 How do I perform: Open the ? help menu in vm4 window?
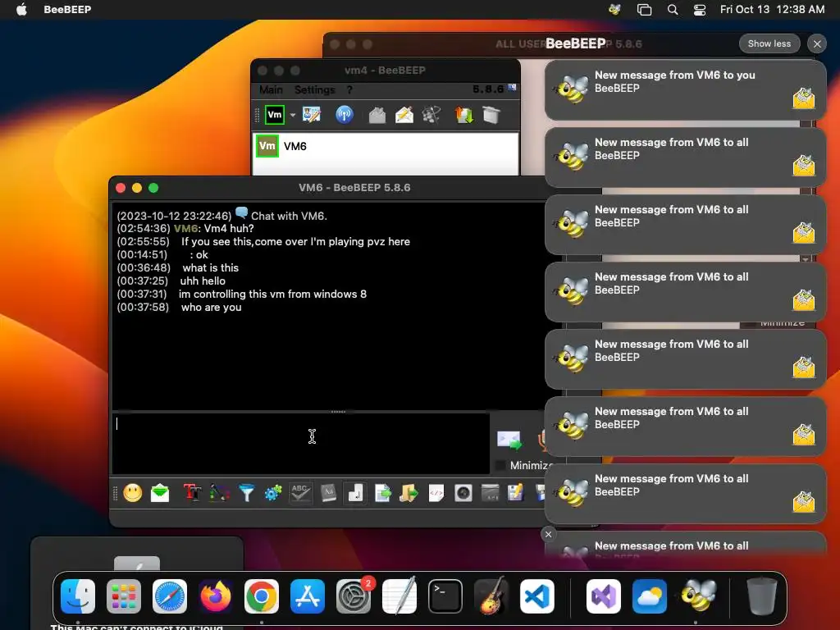click(349, 90)
